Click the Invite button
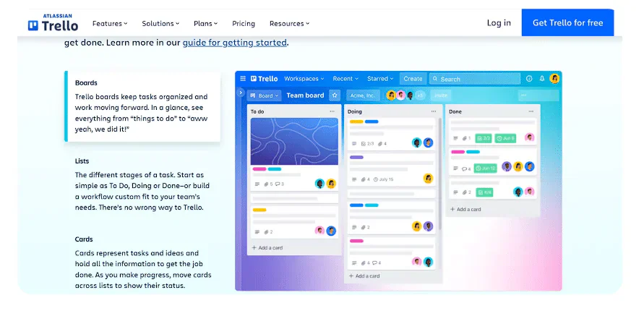644x316 pixels. [x=441, y=95]
